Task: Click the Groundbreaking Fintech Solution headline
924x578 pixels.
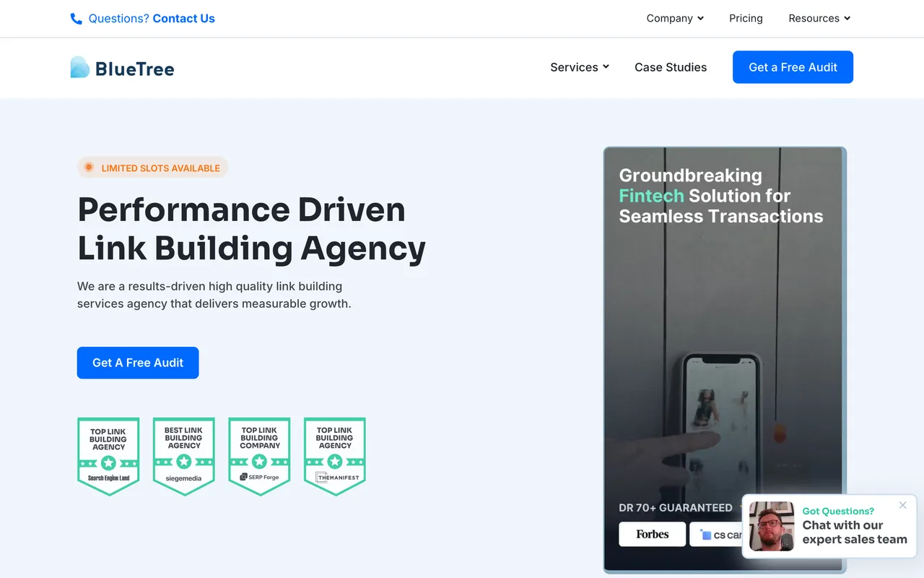Action: [721, 196]
